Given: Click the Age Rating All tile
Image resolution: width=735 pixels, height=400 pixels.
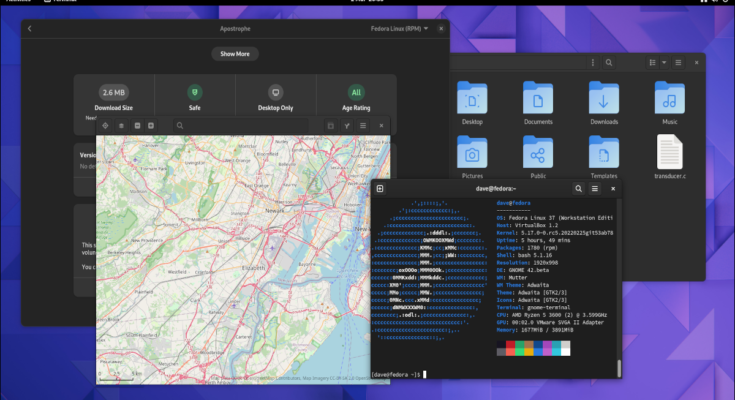Looking at the screenshot, I should point(356,97).
